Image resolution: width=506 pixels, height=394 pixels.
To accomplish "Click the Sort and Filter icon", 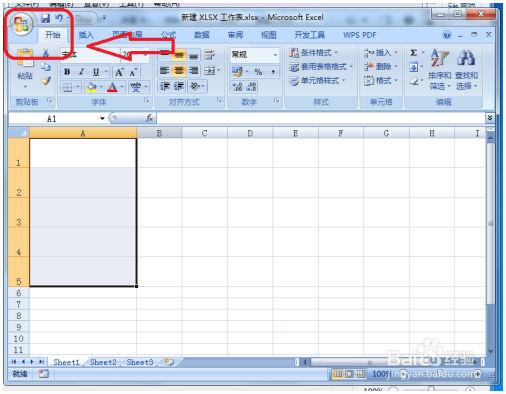I will 439,57.
